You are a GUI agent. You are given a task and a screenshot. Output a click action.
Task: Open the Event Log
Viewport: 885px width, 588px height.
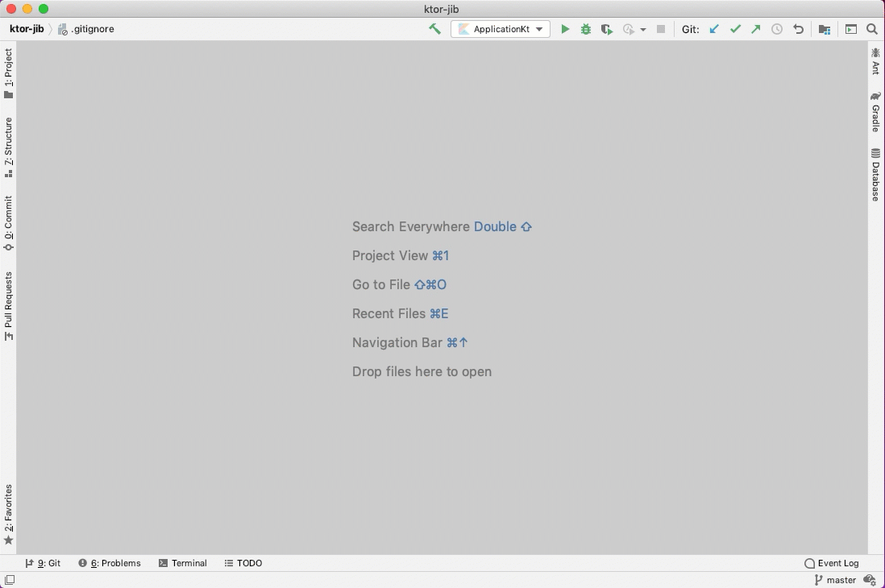832,563
